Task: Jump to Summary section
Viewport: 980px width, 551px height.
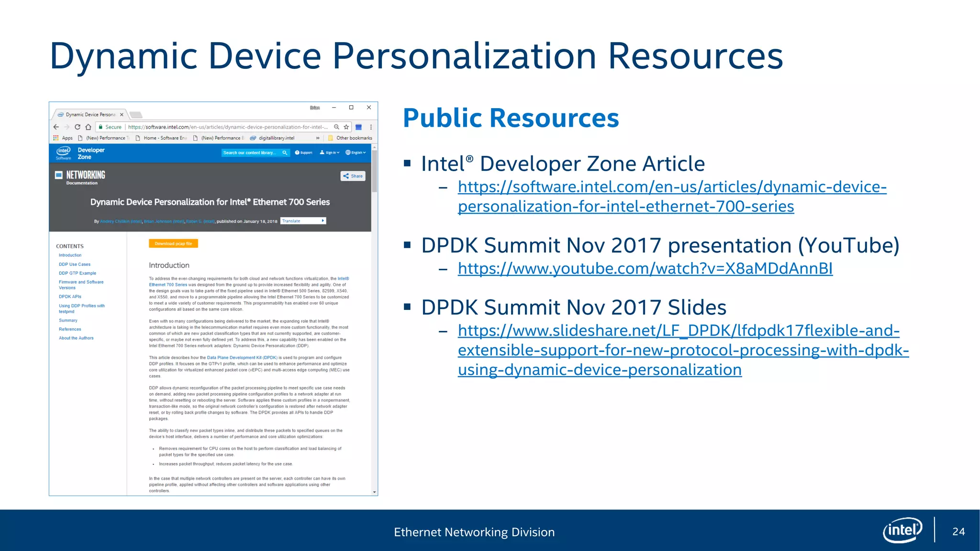Action: (x=68, y=320)
